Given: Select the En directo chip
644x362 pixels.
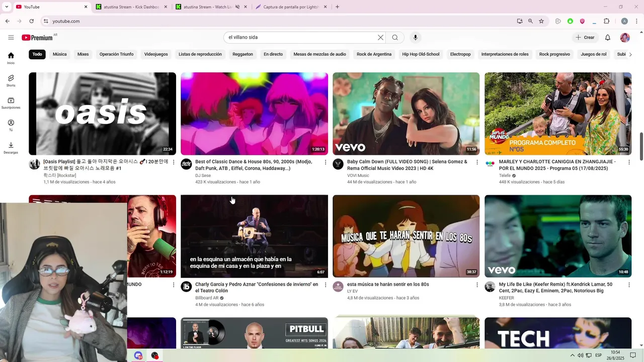Looking at the screenshot, I should coord(273,54).
